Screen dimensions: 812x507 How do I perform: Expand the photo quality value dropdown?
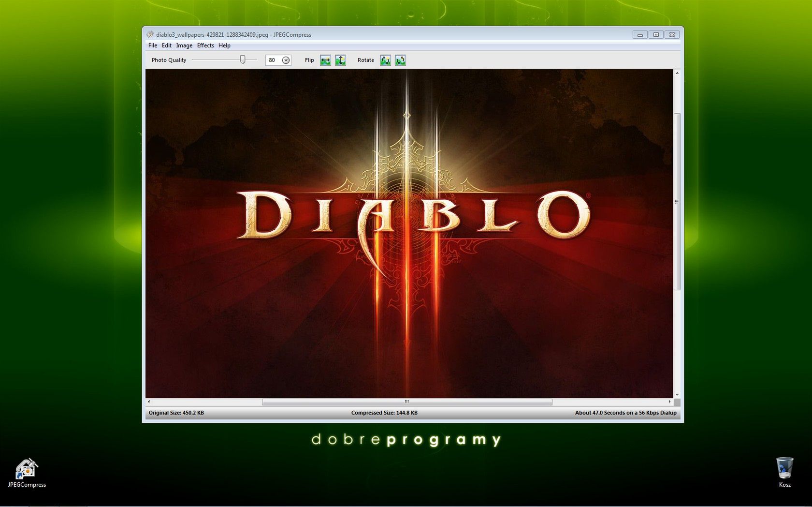point(286,60)
